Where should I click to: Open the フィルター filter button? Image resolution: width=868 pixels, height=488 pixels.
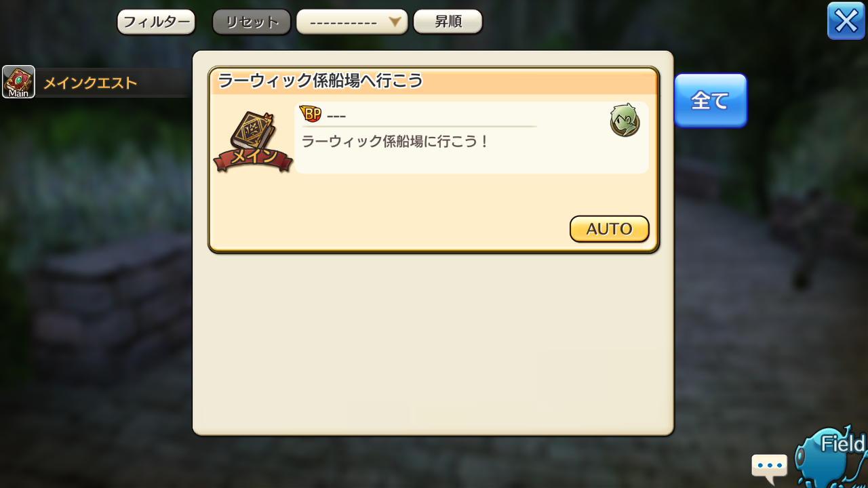point(156,22)
